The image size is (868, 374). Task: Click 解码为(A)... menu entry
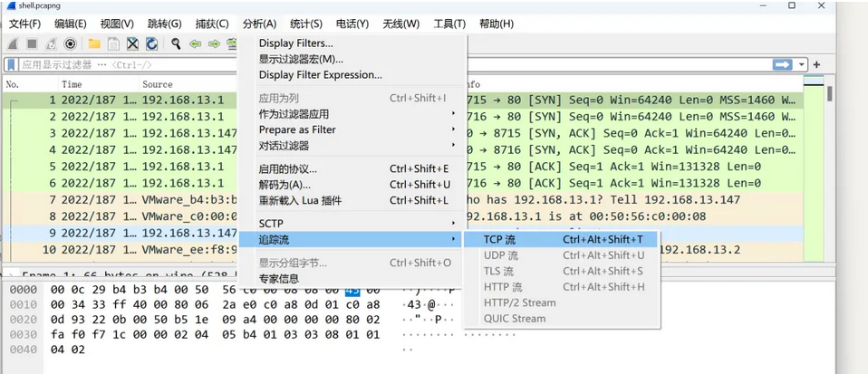pos(285,184)
